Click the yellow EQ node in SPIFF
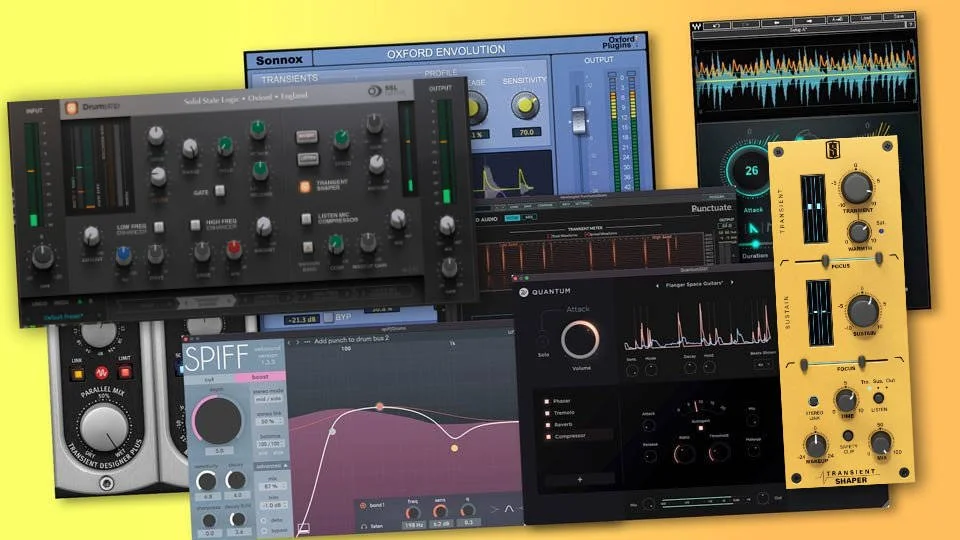This screenshot has height=540, width=960. 454,448
